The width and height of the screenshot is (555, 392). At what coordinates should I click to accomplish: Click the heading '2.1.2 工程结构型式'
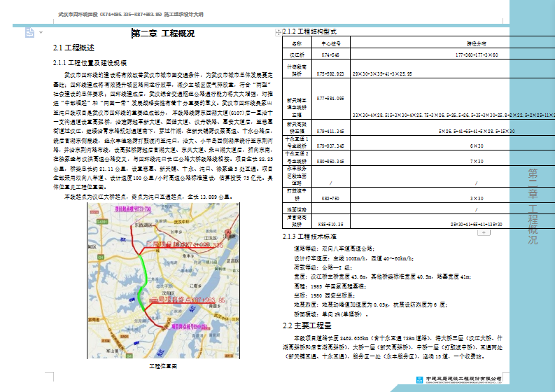[309, 31]
